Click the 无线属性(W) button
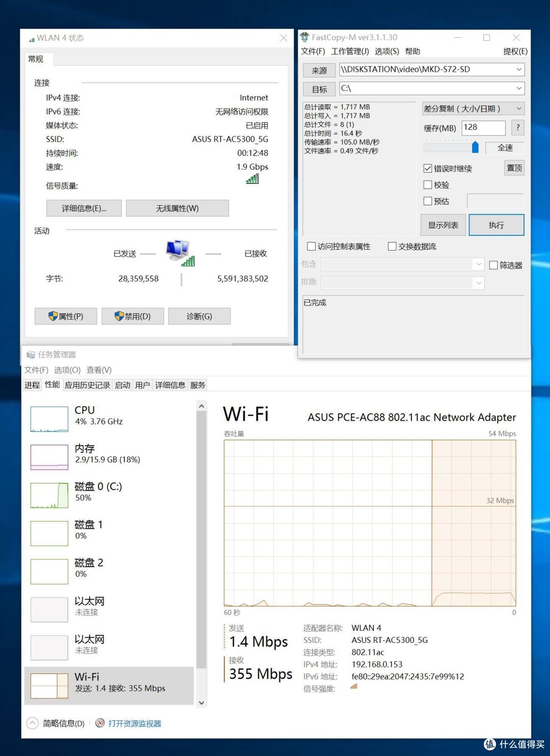 tap(177, 208)
